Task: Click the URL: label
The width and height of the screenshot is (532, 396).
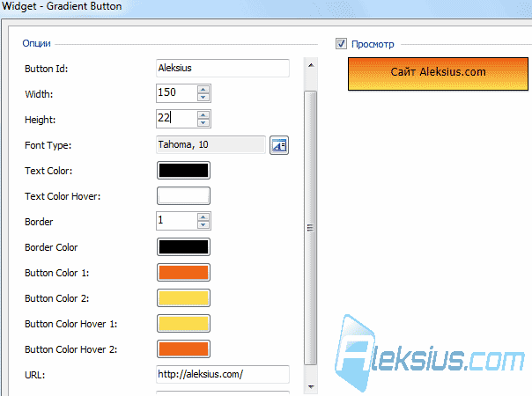Action: click(x=35, y=375)
